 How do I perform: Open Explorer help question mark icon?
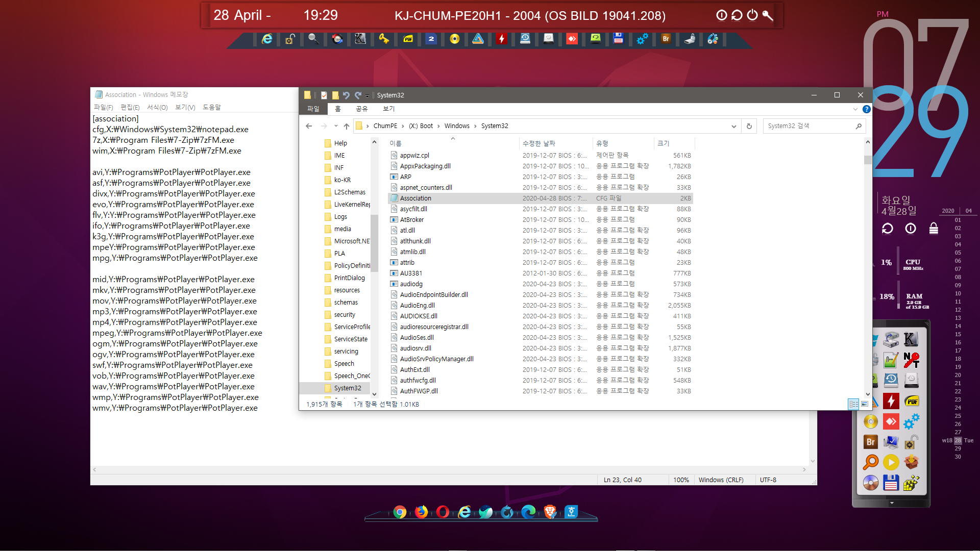point(866,109)
